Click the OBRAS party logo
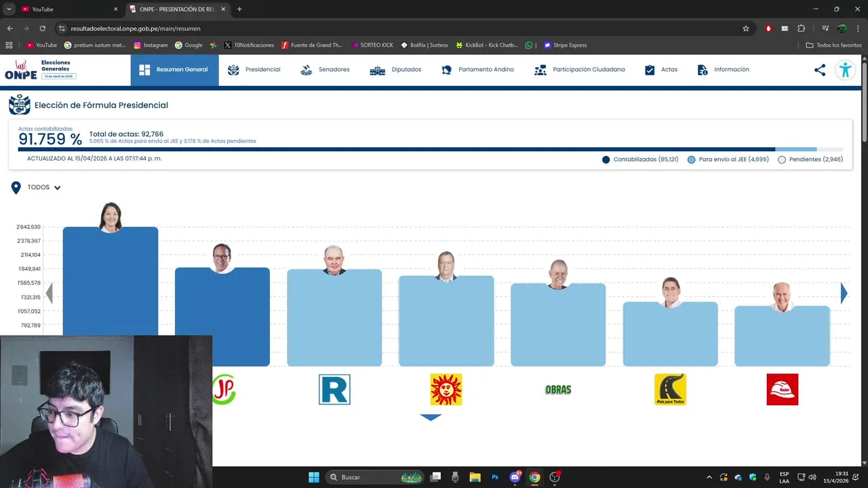 tap(558, 390)
